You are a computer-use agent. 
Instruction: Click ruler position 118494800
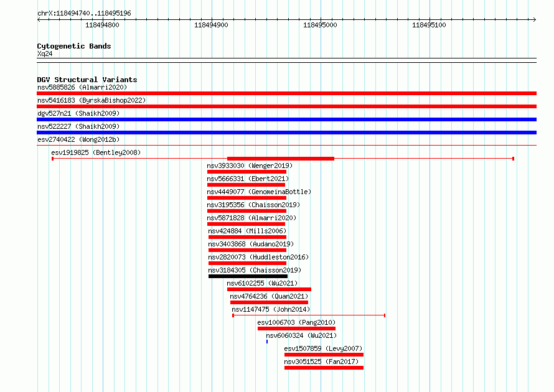(x=103, y=25)
